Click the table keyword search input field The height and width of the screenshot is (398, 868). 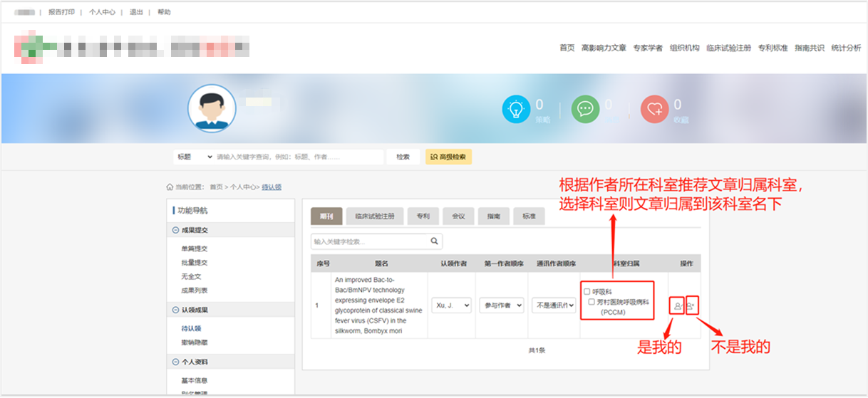point(369,241)
